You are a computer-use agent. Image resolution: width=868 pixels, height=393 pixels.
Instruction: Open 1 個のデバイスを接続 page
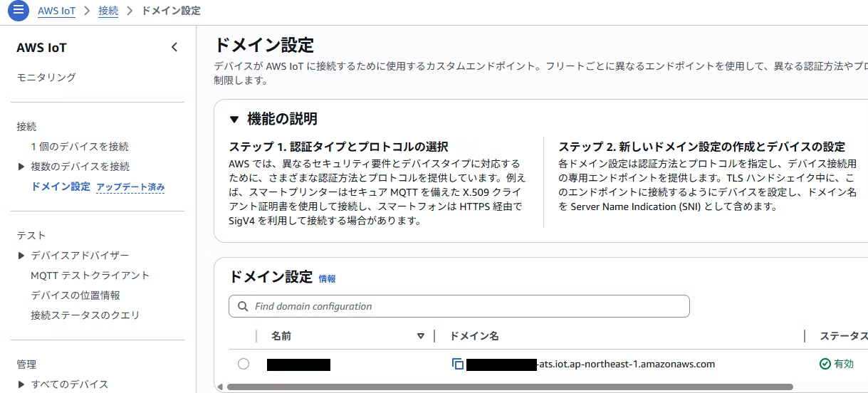coord(80,147)
